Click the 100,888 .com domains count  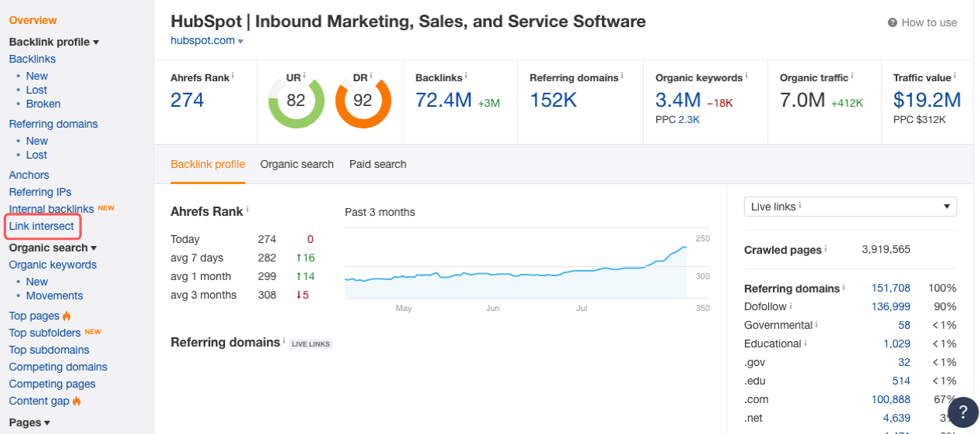891,399
